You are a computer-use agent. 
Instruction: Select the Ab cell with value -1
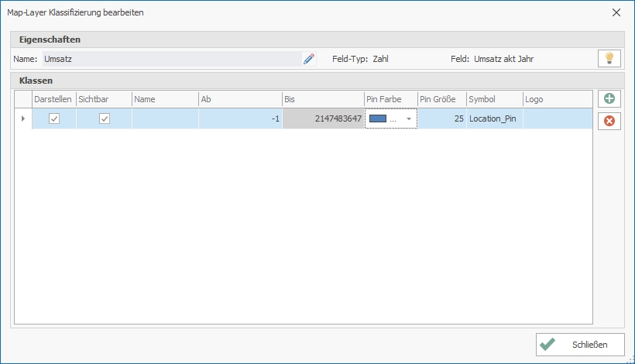[239, 118]
